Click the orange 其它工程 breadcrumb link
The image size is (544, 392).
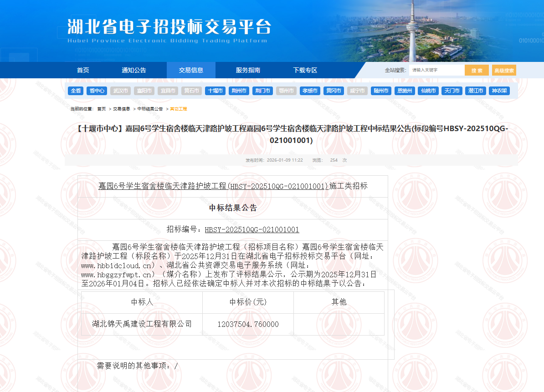[179, 109]
